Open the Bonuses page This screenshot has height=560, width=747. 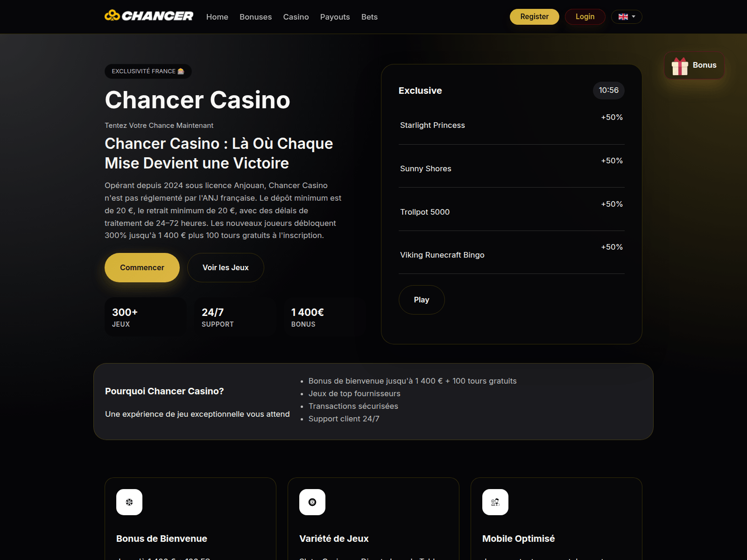click(255, 17)
